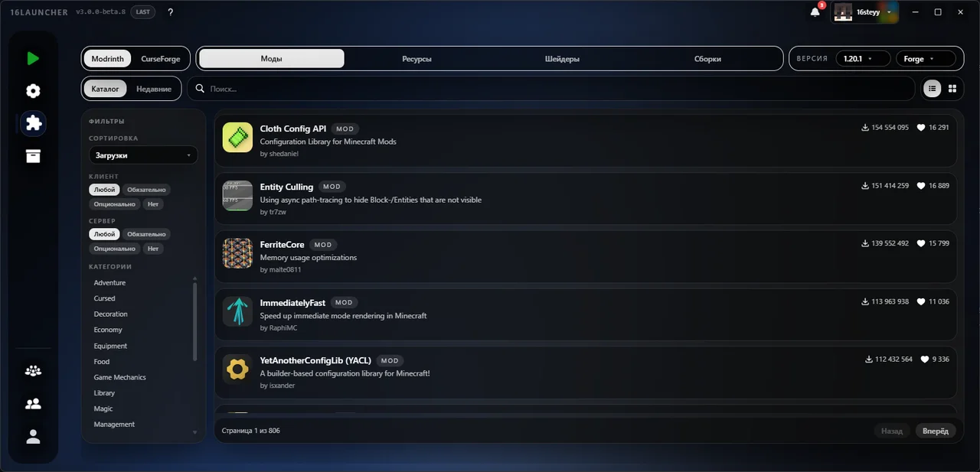Click the 16steyy account avatar
The height and width of the screenshot is (472, 980).
point(843,12)
